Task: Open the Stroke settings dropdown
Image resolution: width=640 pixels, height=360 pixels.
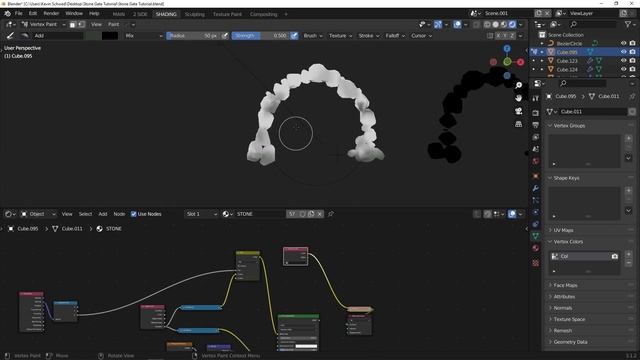Action: (x=369, y=36)
